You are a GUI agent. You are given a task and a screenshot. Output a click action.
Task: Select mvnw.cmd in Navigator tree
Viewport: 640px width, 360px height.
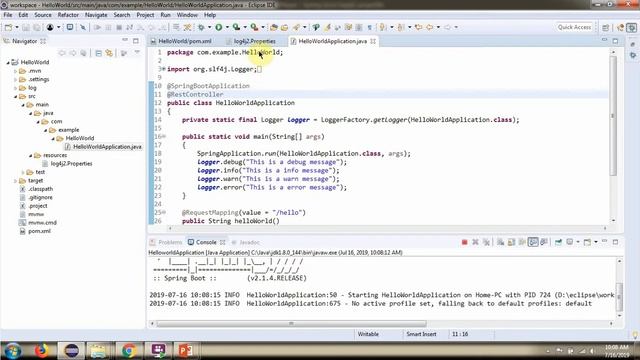pyautogui.click(x=42, y=222)
